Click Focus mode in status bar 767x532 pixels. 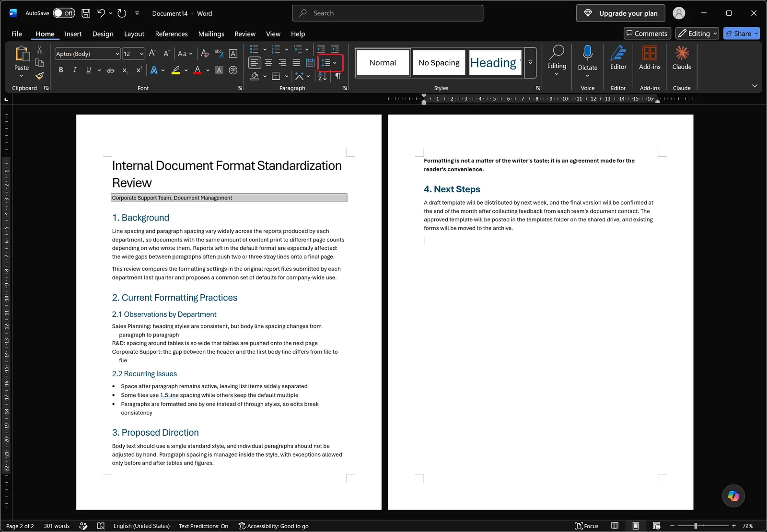(x=587, y=526)
